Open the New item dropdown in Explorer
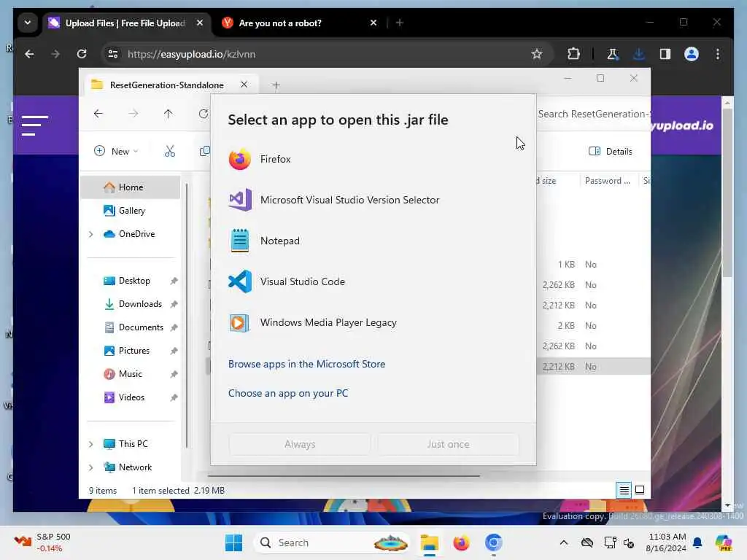The image size is (747, 560). 116,152
